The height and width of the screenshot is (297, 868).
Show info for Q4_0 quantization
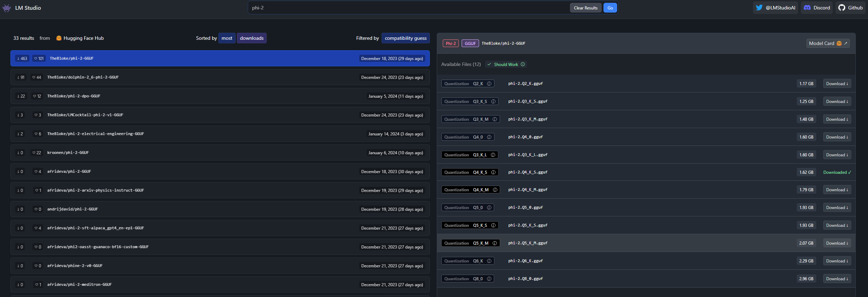489,137
